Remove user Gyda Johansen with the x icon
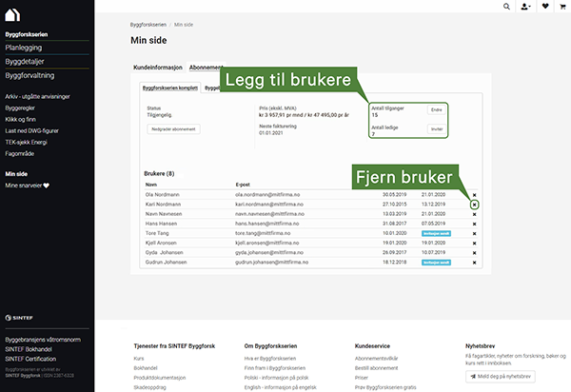Image resolution: width=571 pixels, height=392 pixels. coord(474,253)
